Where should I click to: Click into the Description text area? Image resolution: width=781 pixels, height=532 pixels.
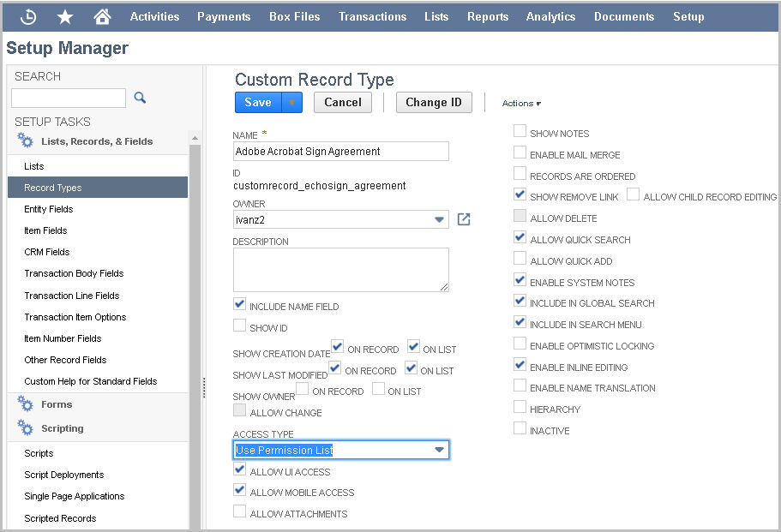coord(340,270)
